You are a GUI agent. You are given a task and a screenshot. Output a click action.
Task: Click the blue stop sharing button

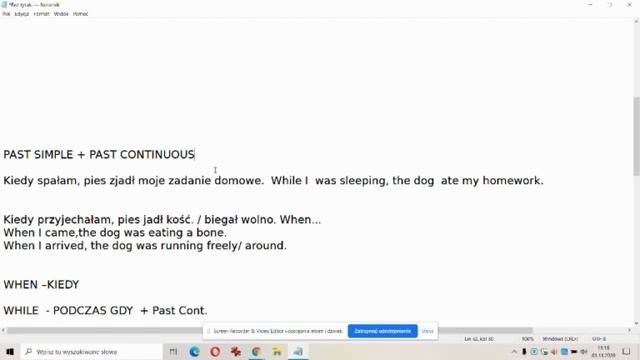(382, 331)
